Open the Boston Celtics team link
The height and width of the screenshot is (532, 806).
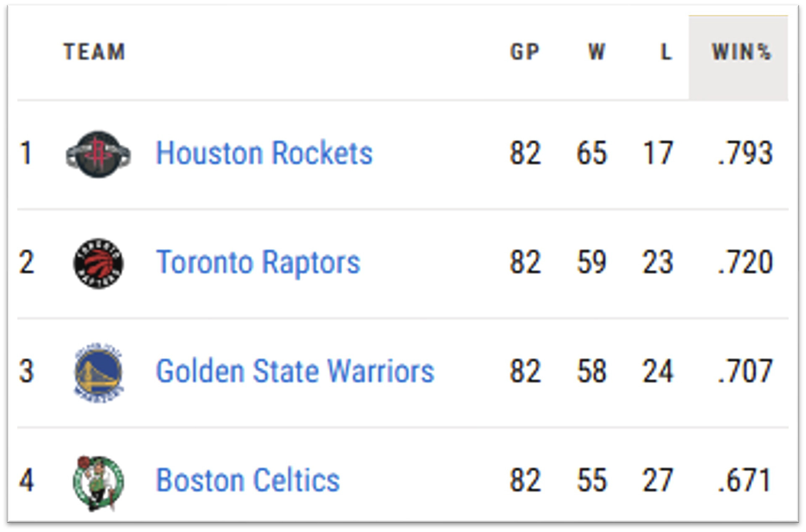(x=248, y=481)
